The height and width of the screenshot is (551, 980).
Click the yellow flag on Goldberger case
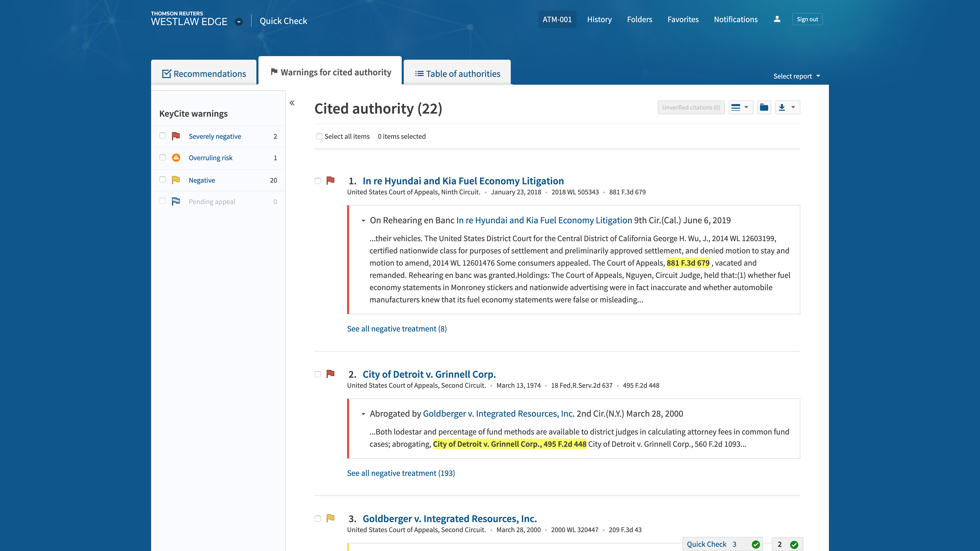331,518
